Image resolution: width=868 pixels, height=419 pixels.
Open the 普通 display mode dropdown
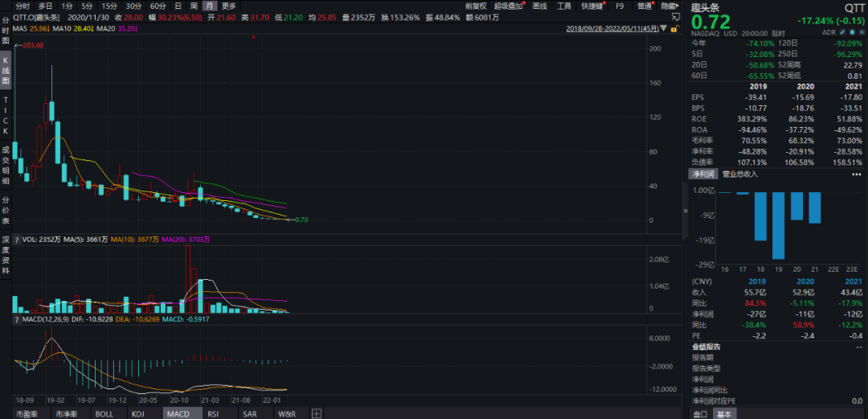pyautogui.click(x=645, y=6)
